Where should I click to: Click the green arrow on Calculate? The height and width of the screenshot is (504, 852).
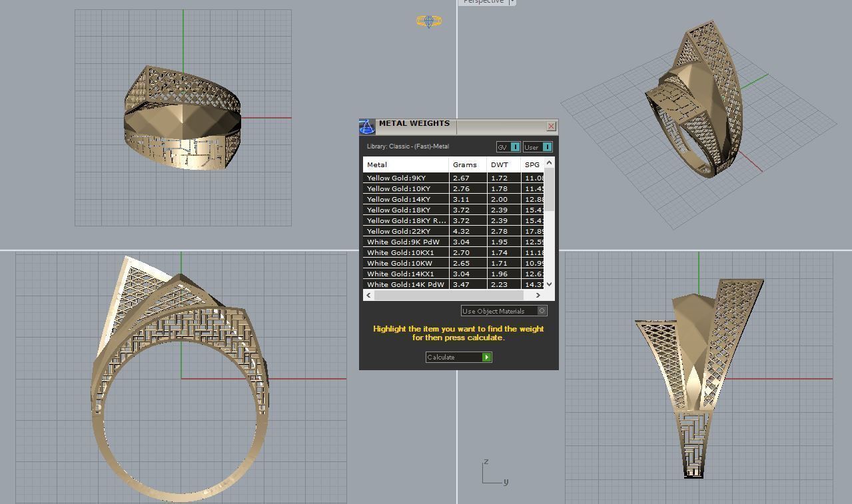point(487,358)
